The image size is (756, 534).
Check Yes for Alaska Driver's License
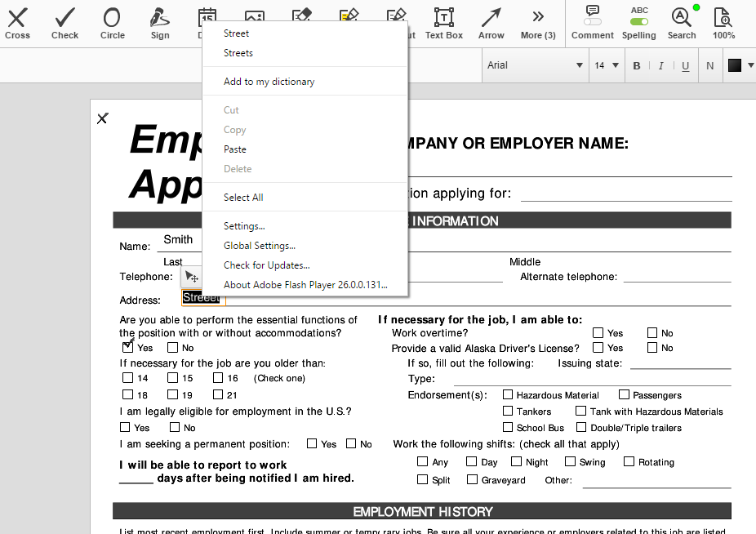click(x=598, y=347)
